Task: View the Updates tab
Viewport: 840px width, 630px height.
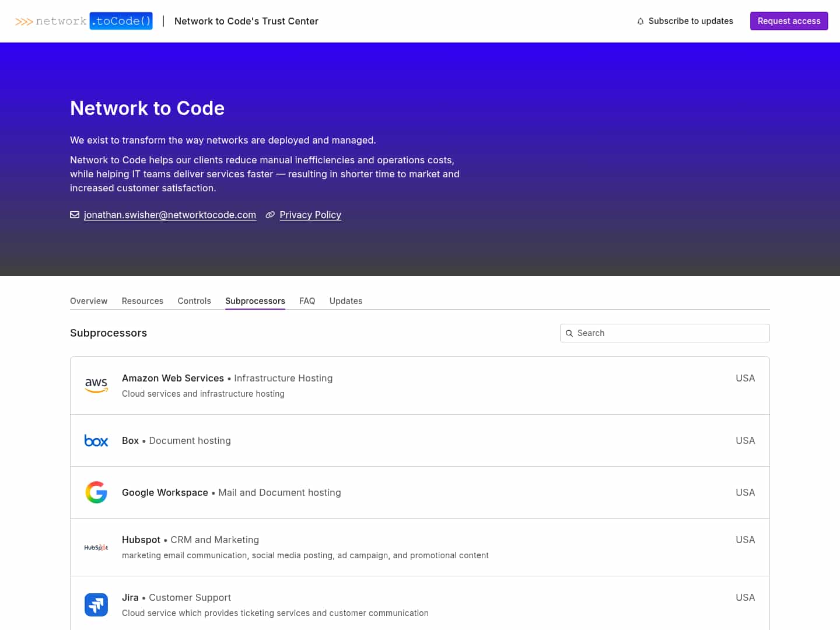Action: click(346, 301)
